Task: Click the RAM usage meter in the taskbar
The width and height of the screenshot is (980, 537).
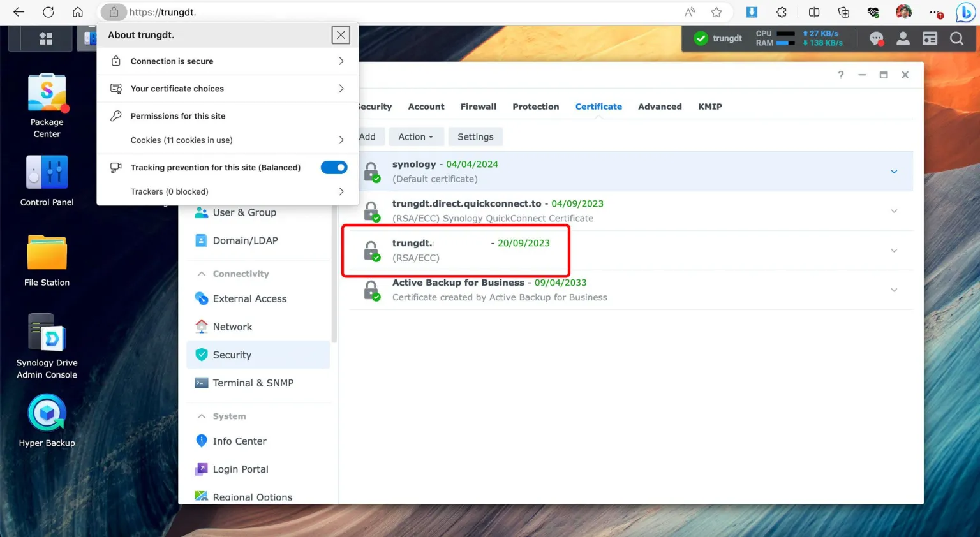Action: (785, 42)
